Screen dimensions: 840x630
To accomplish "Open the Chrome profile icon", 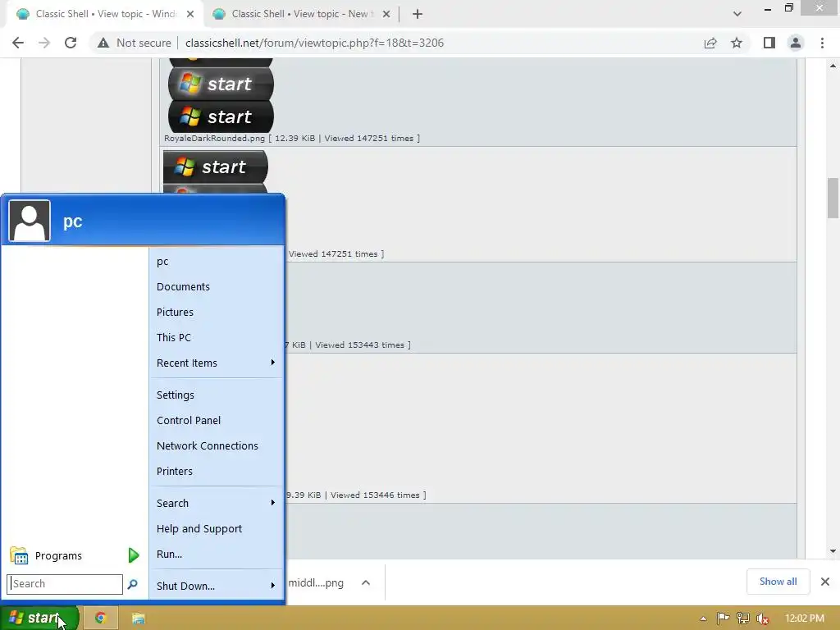I will [x=796, y=43].
